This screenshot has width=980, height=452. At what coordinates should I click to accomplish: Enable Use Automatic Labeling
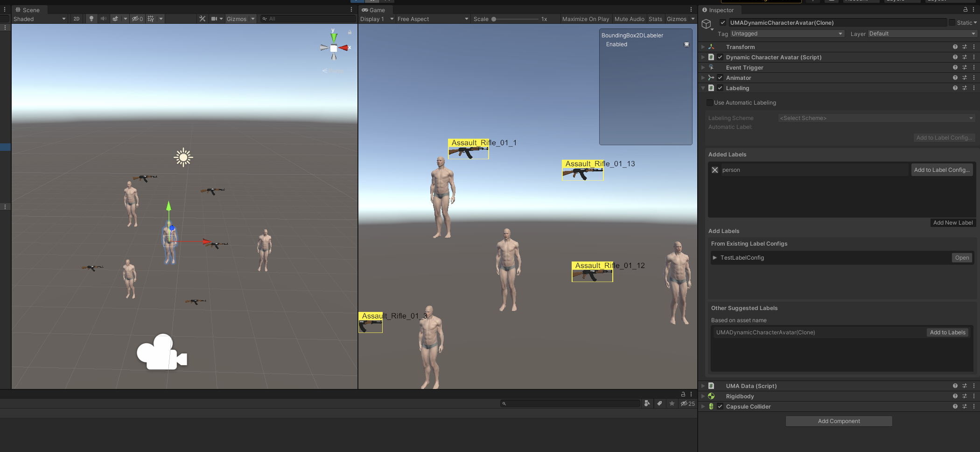tap(709, 103)
